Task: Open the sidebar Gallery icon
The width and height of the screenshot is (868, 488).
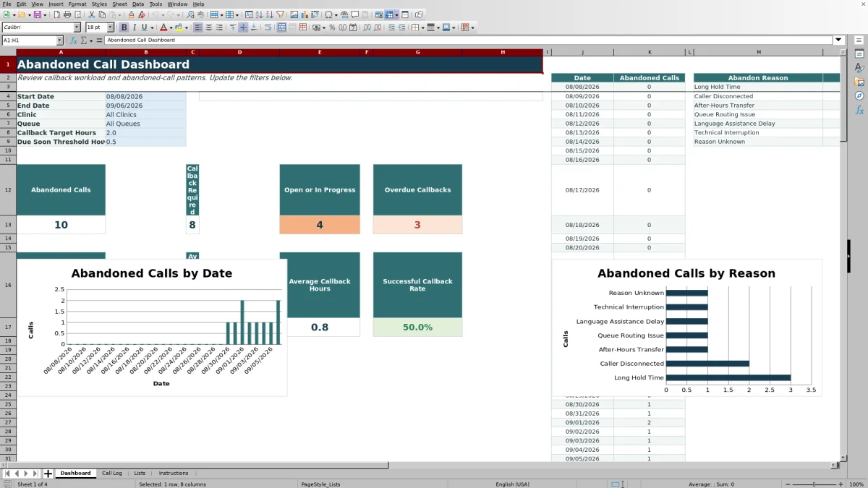Action: 859,82
